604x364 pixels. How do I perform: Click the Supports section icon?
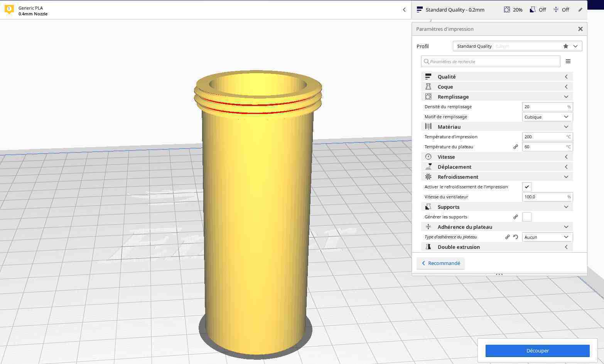pyautogui.click(x=428, y=207)
